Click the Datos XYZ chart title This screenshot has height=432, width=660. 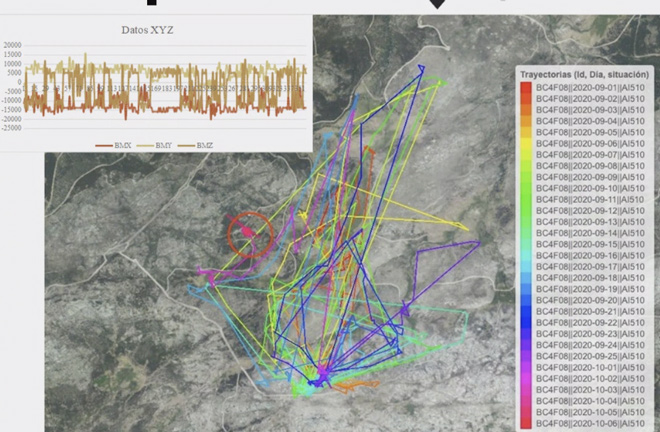pyautogui.click(x=147, y=30)
